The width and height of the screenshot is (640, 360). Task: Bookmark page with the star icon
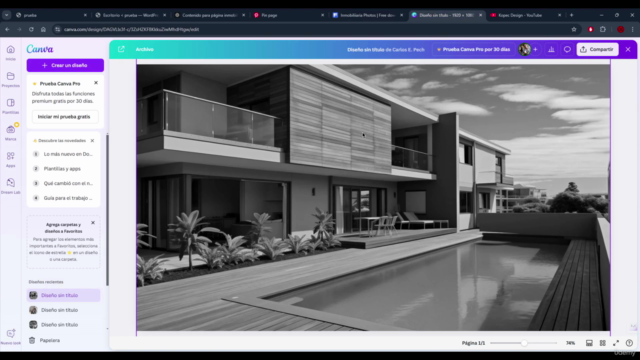pyautogui.click(x=574, y=29)
